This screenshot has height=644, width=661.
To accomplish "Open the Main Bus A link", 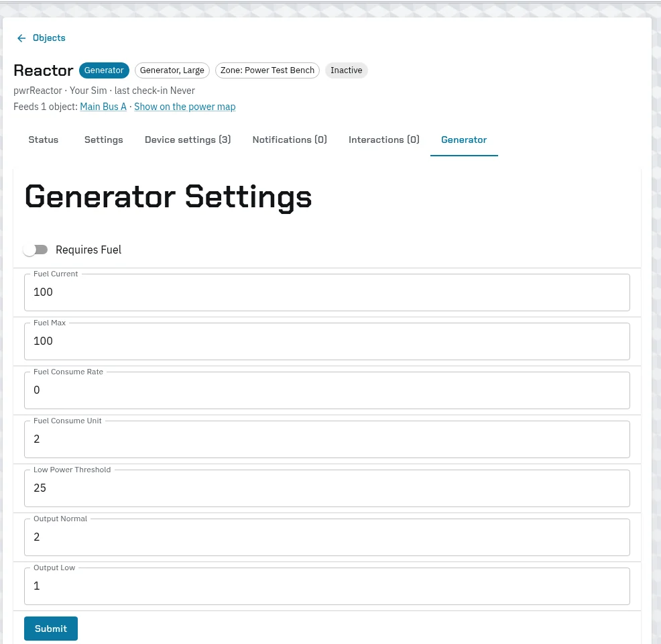I will tap(103, 107).
